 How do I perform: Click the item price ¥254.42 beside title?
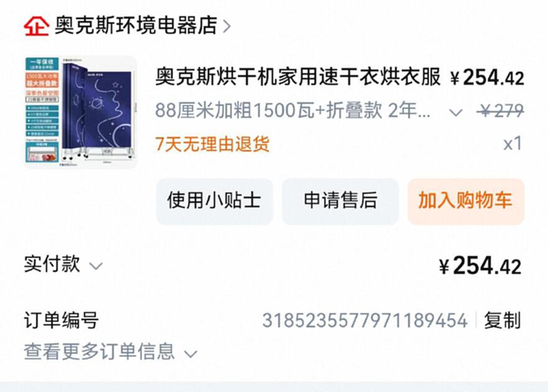pos(487,77)
